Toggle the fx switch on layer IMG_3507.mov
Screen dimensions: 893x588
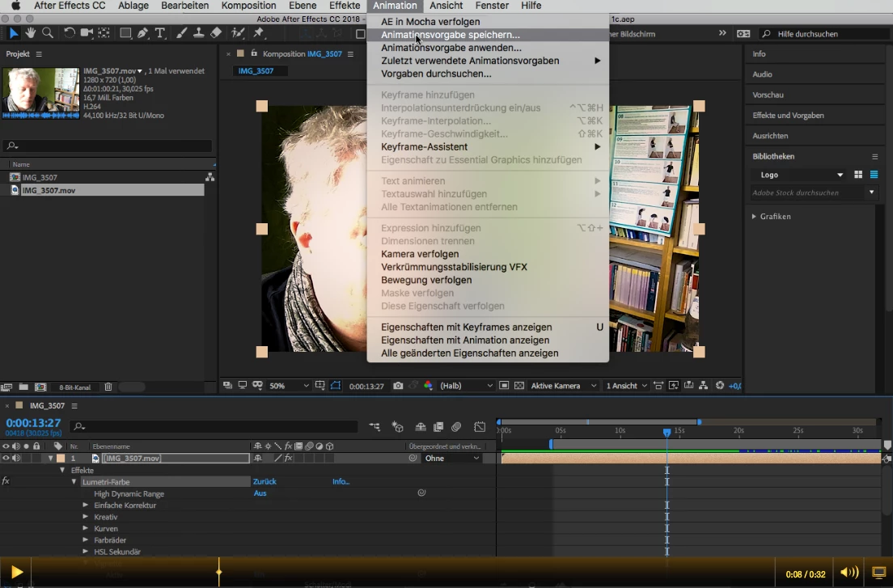(x=289, y=459)
